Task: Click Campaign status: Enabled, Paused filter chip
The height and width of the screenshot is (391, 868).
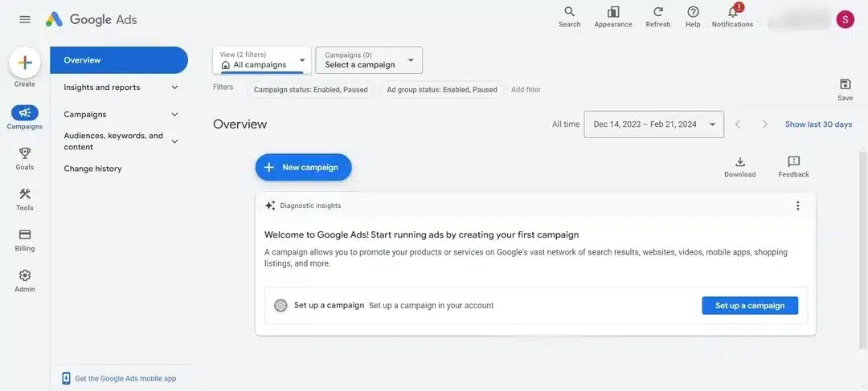Action: pyautogui.click(x=310, y=90)
